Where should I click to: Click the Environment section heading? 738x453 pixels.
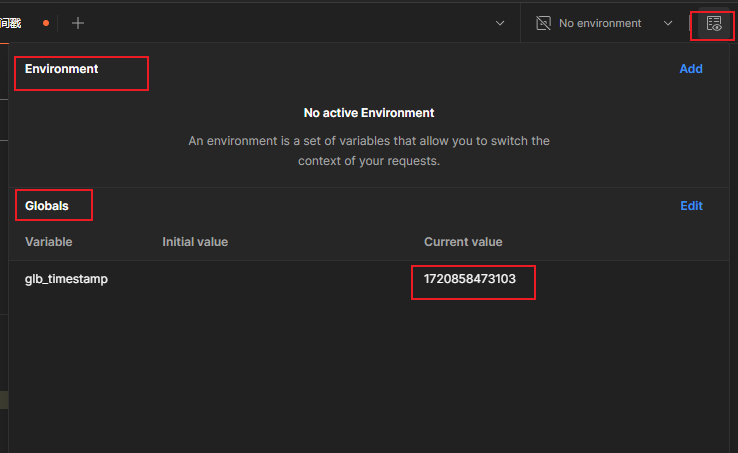(62, 69)
